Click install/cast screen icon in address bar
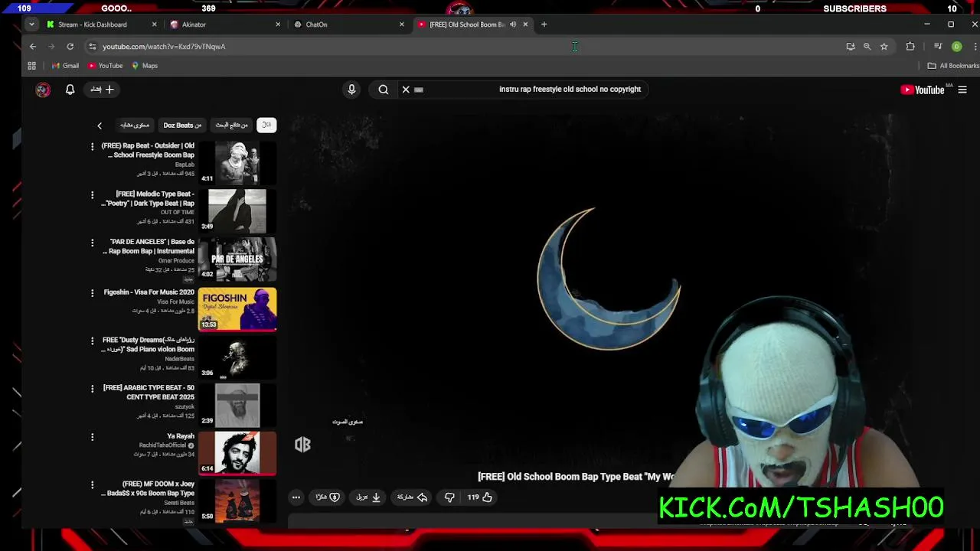 (x=850, y=47)
